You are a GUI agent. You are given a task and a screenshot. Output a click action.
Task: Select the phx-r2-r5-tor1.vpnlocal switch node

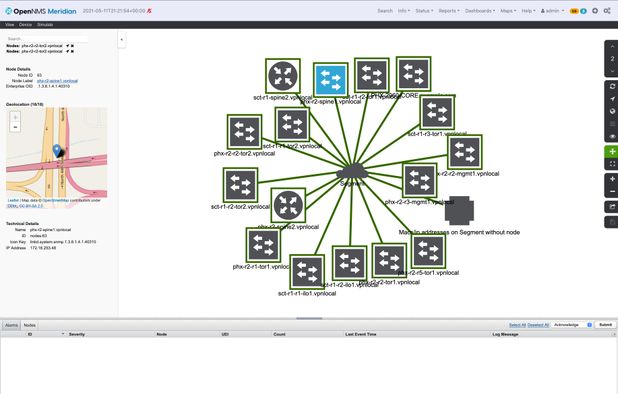tap(428, 251)
